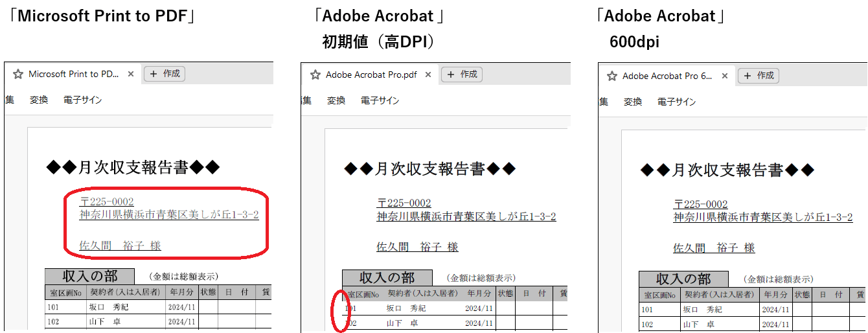Open the 電子サイン menu in the Microsoft Print window
The width and height of the screenshot is (868, 333).
pos(82,100)
